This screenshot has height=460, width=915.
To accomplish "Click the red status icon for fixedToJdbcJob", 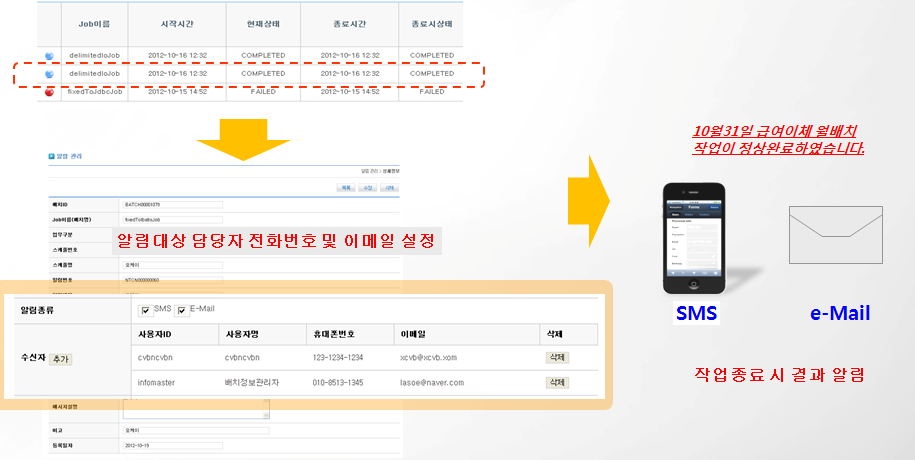I will click(50, 91).
